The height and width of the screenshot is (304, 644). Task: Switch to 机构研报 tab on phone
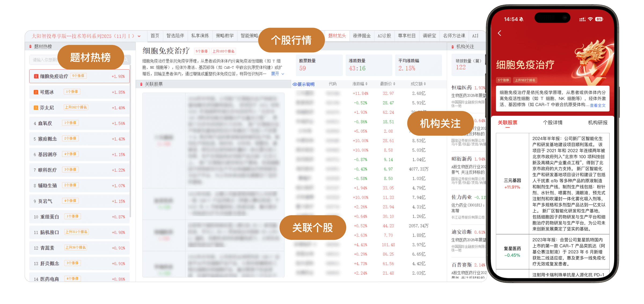[598, 123]
